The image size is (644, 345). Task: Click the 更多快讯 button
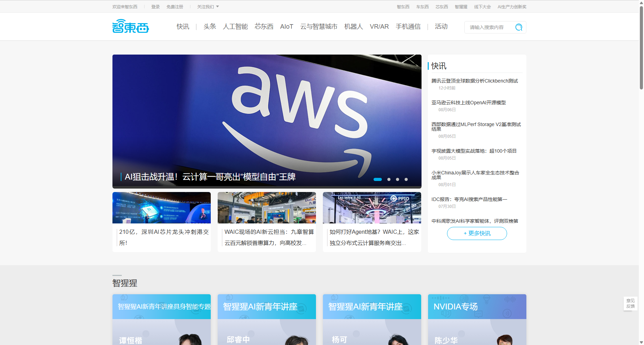[x=477, y=233]
